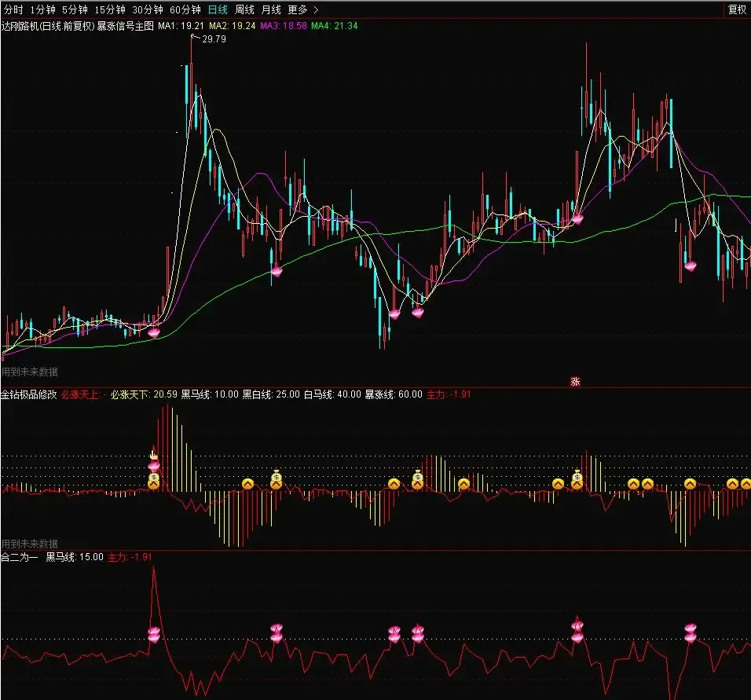Viewport: 751px width, 700px height.
Task: Click the 白马线: 40.00 value
Action: pos(332,394)
